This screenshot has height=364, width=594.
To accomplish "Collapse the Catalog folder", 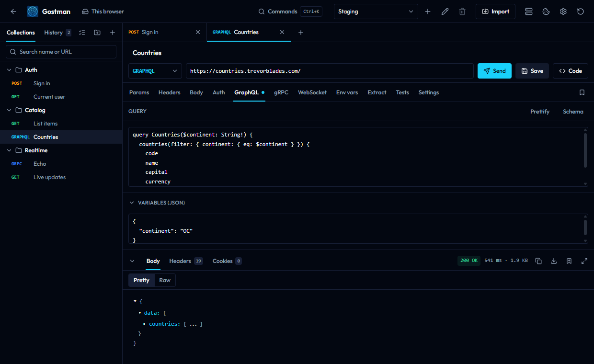I will tap(9, 110).
